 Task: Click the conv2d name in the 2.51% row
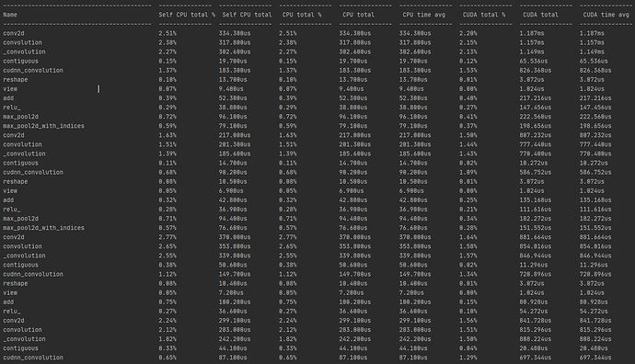(14, 33)
